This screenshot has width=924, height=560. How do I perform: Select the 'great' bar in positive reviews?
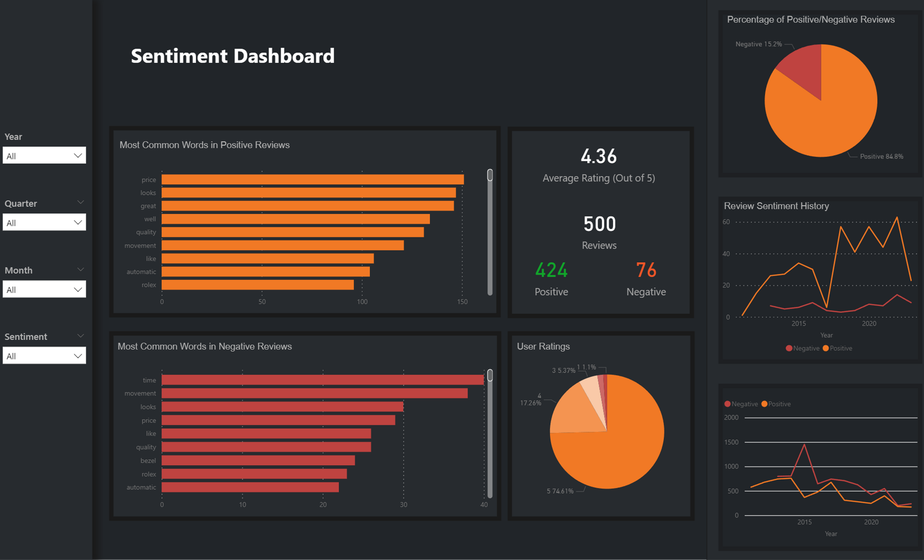(x=308, y=206)
